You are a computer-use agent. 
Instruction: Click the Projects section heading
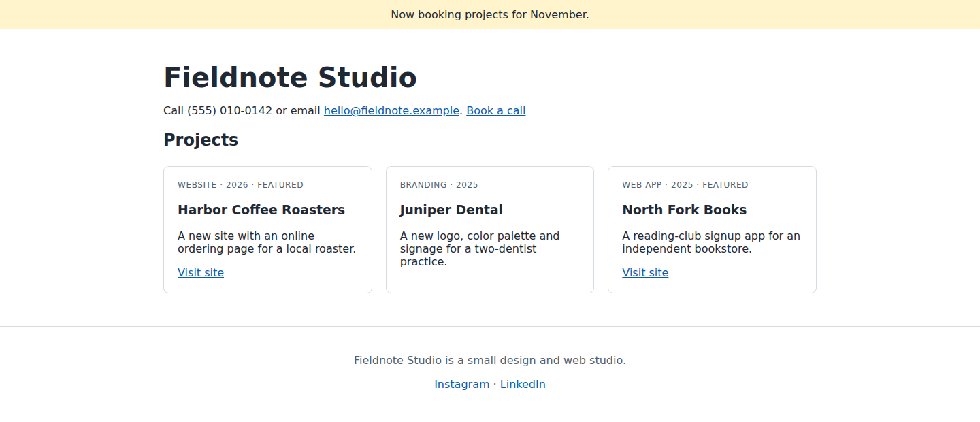(x=201, y=140)
